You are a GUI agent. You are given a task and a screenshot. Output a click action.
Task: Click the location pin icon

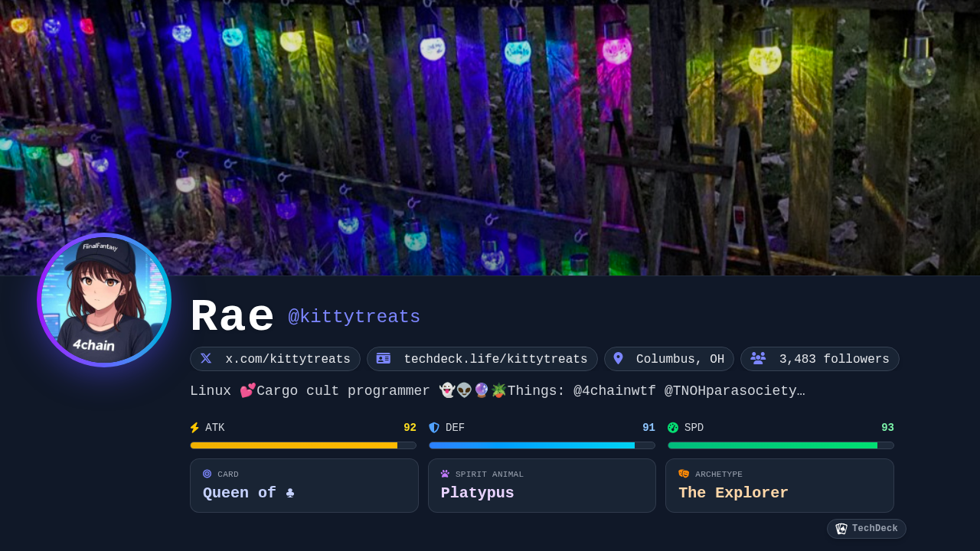tap(619, 358)
